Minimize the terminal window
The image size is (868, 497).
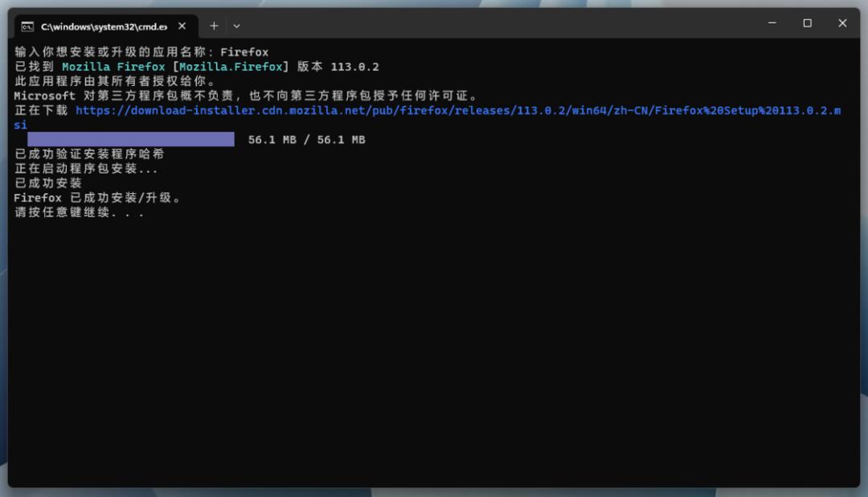point(772,23)
